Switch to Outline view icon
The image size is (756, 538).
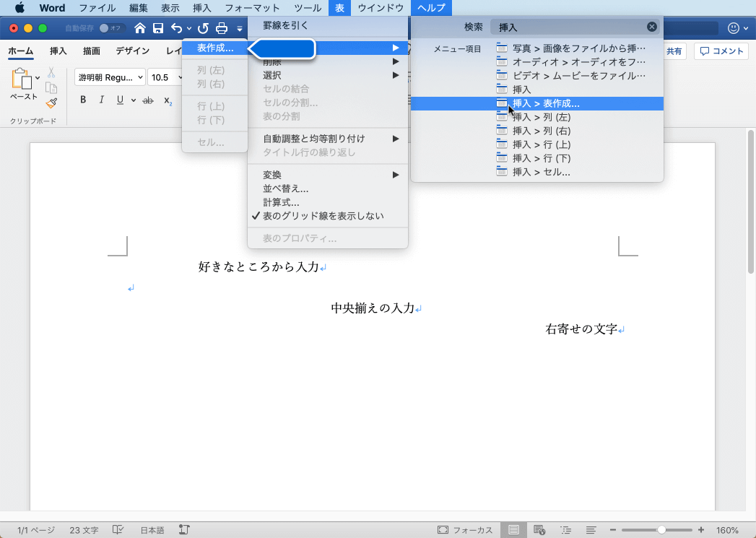(565, 530)
